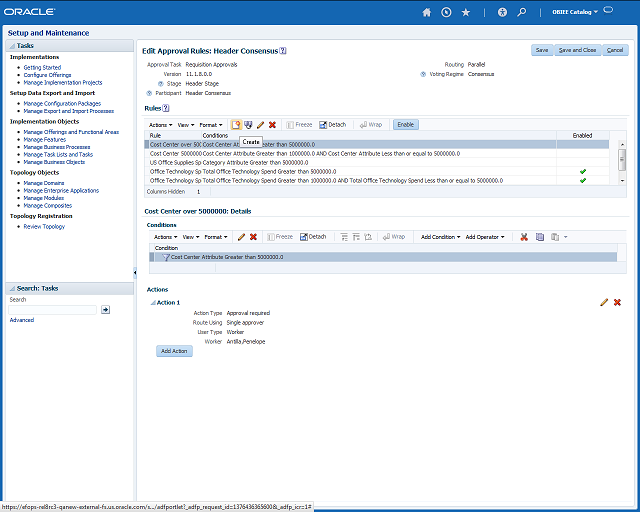This screenshot has height=512, width=640.
Task: Click Detach in the Conditions toolbar
Action: (313, 237)
